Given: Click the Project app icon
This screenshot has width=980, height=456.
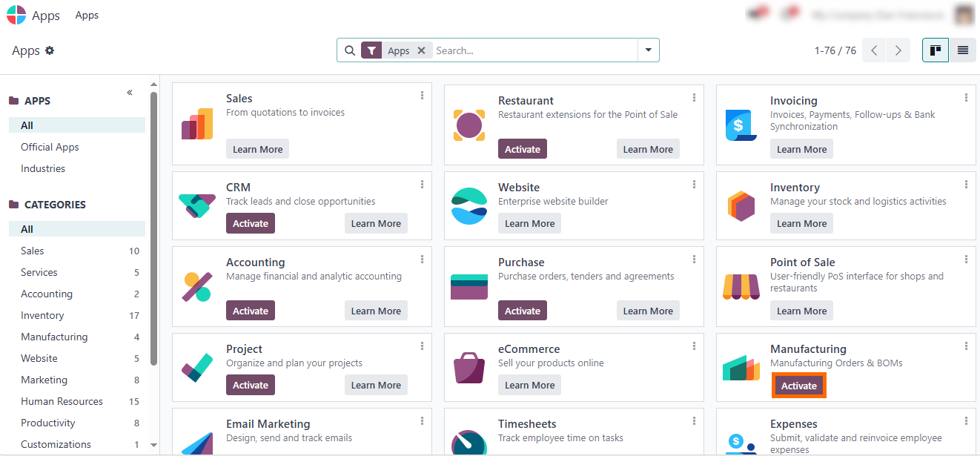Looking at the screenshot, I should click(x=197, y=367).
